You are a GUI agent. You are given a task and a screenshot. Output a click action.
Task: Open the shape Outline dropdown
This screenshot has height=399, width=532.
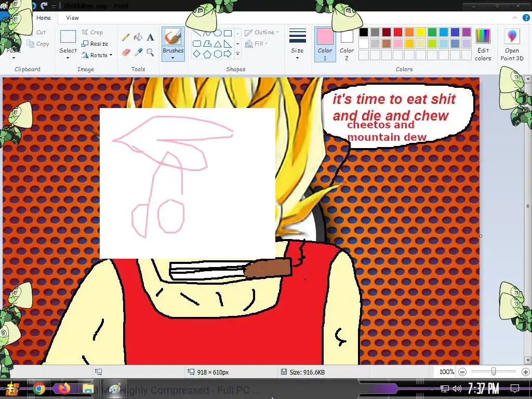pyautogui.click(x=262, y=32)
